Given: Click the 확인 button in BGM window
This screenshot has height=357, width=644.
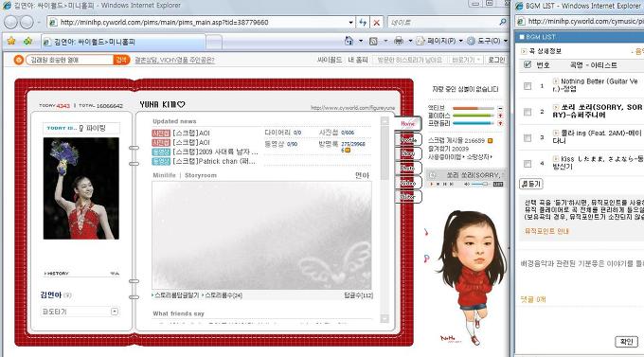Looking at the screenshot, I should click(626, 342).
